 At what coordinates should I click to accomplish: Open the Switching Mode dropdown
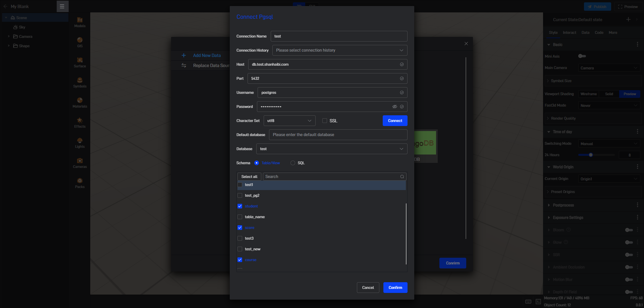click(x=609, y=144)
